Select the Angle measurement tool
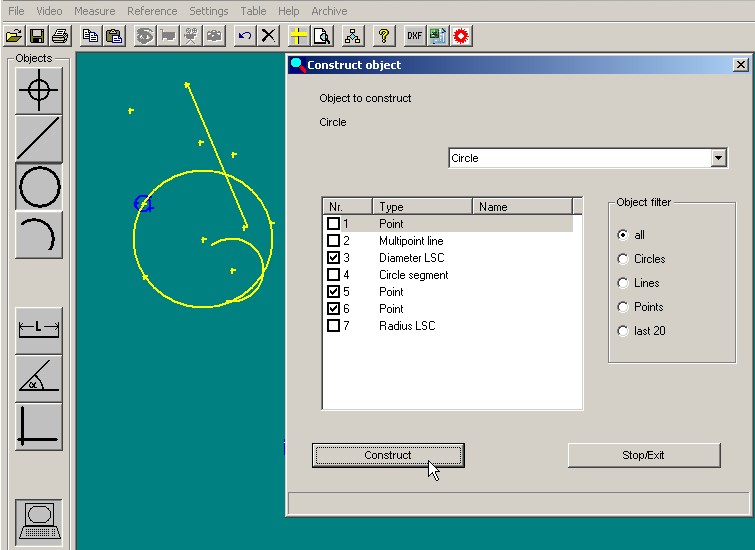The width and height of the screenshot is (755, 550). click(39, 379)
